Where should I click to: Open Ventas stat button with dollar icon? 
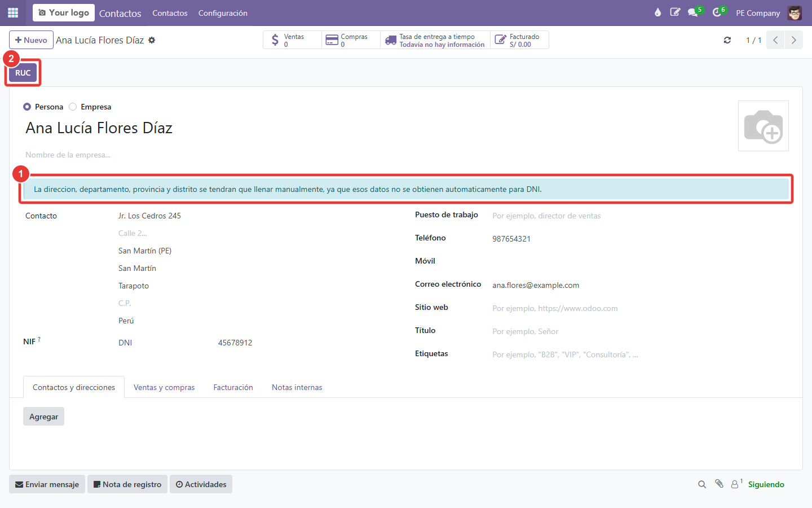(292, 40)
